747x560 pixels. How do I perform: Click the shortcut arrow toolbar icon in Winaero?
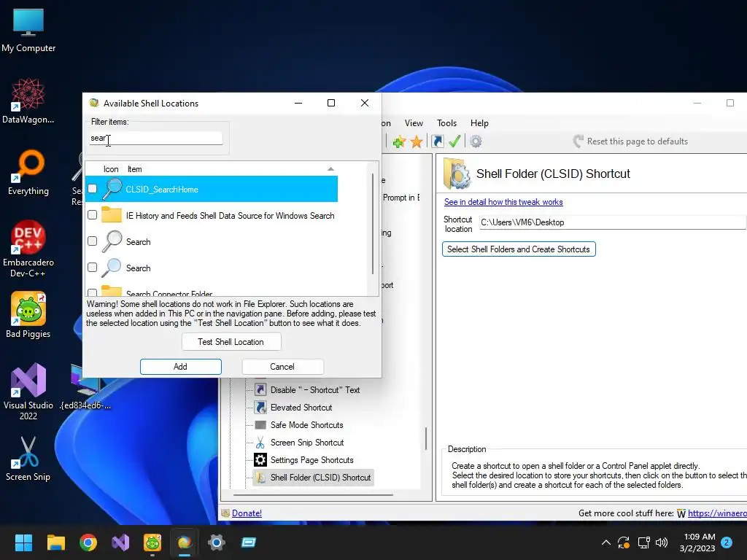click(x=438, y=141)
